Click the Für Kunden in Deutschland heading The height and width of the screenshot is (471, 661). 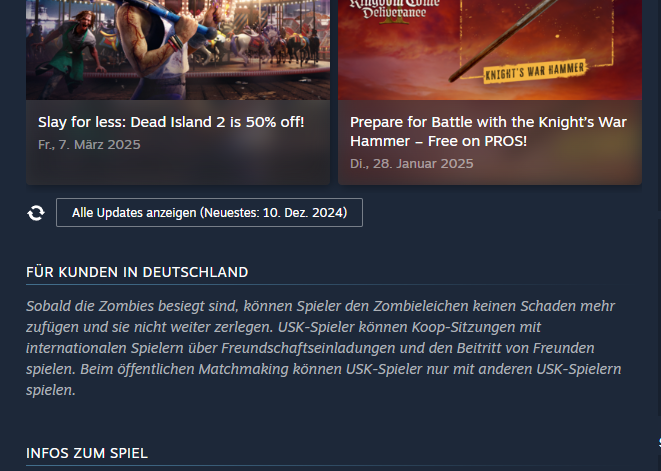(137, 272)
